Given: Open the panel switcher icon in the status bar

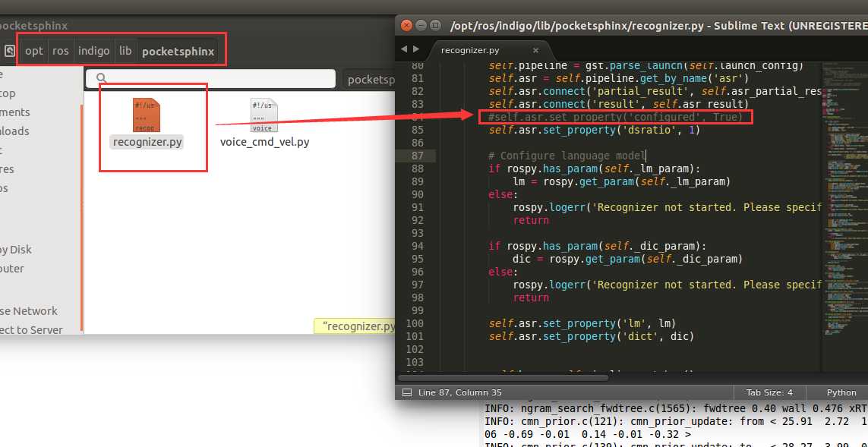Looking at the screenshot, I should point(407,392).
